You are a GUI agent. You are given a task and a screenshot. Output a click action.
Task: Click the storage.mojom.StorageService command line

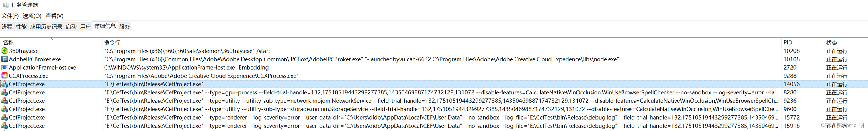tap(441, 109)
